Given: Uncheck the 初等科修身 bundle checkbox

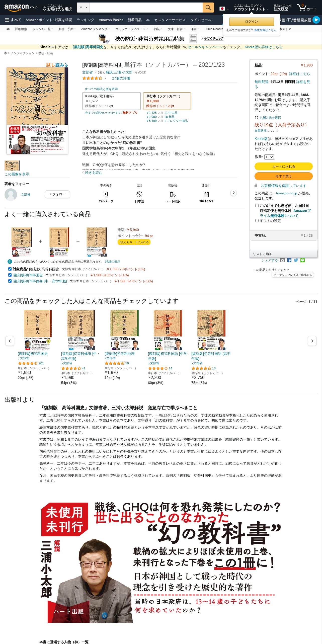Looking at the screenshot, I should coord(10,281).
